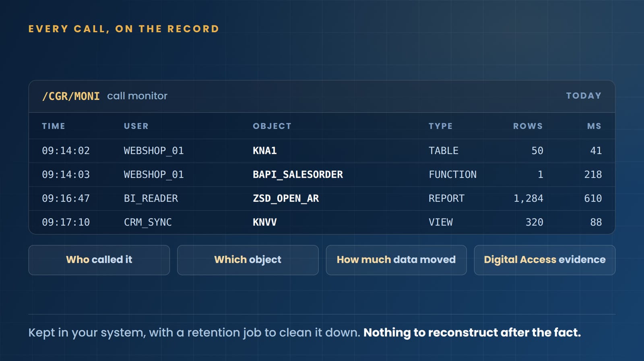The height and width of the screenshot is (361, 644).
Task: Click the MS column header
Action: [594, 126]
